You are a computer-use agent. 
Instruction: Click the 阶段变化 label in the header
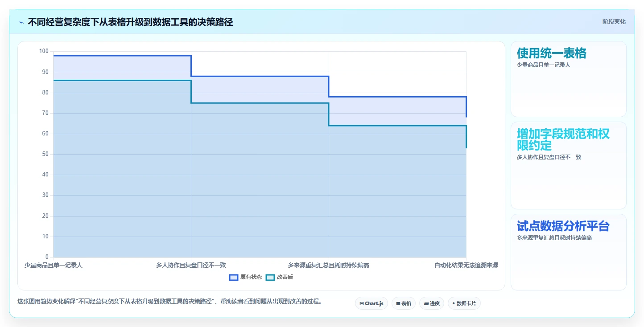tap(614, 21)
